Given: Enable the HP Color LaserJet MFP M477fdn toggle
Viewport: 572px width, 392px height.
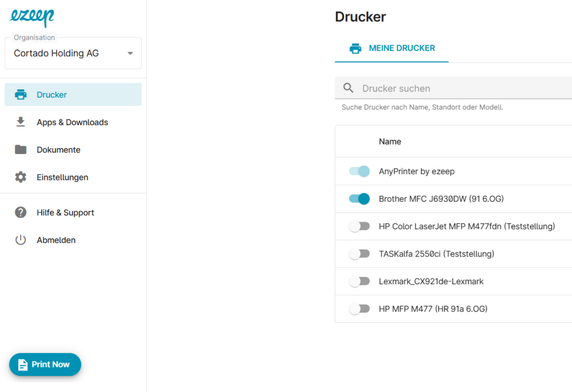Looking at the screenshot, I should [x=359, y=226].
